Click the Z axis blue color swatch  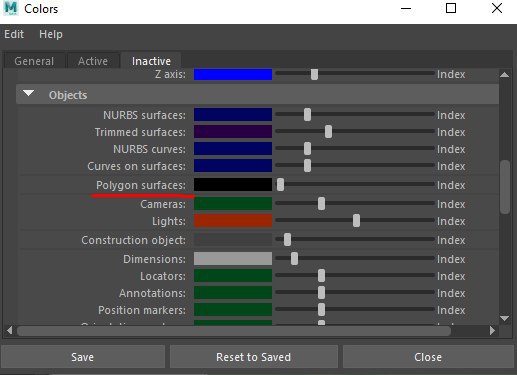tap(233, 74)
